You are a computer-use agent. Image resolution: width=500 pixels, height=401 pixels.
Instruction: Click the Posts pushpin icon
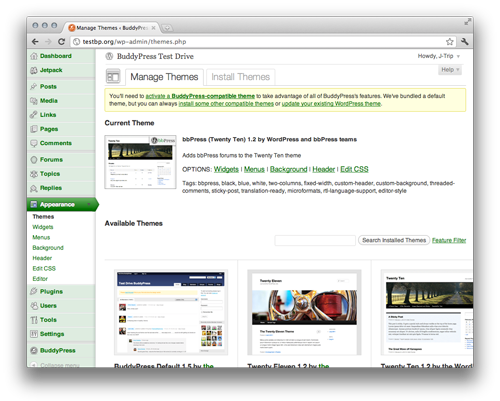pyautogui.click(x=34, y=87)
